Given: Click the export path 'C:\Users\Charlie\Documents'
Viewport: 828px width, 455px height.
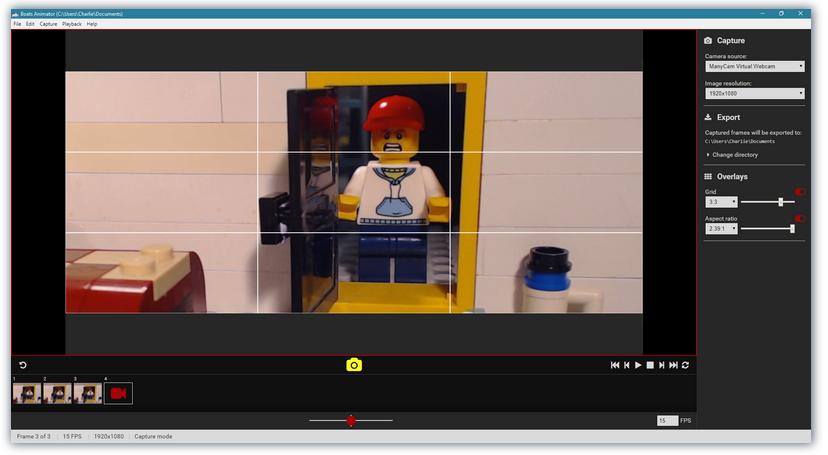Looking at the screenshot, I should pos(740,141).
